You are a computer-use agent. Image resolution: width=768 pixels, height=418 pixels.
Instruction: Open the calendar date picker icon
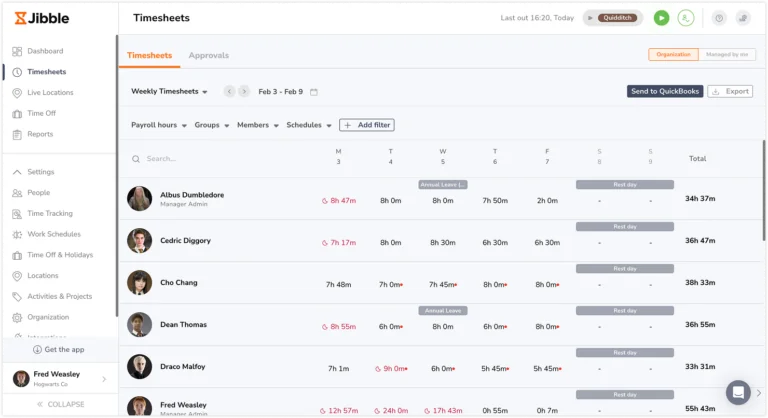[314, 92]
